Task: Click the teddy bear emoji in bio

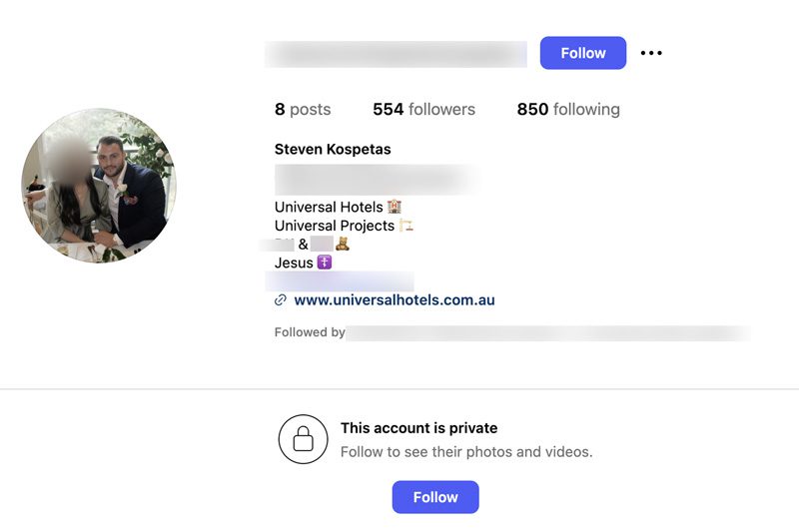Action: 343,244
